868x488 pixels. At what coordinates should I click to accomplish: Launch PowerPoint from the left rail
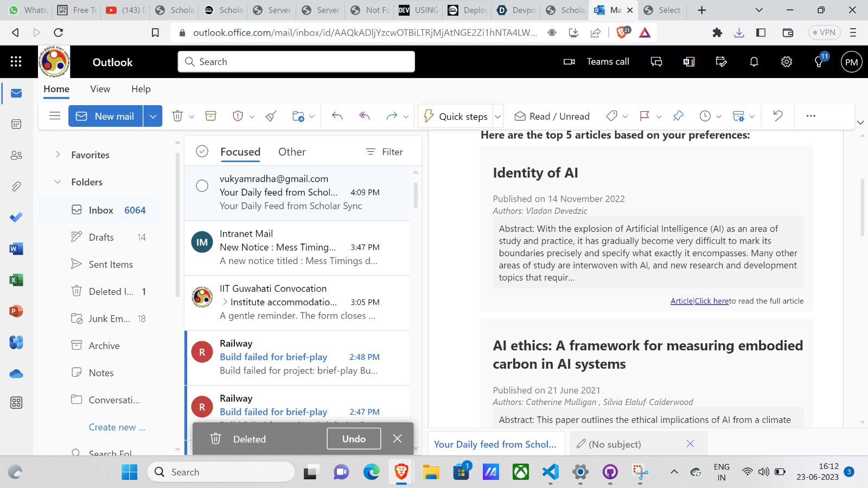16,311
